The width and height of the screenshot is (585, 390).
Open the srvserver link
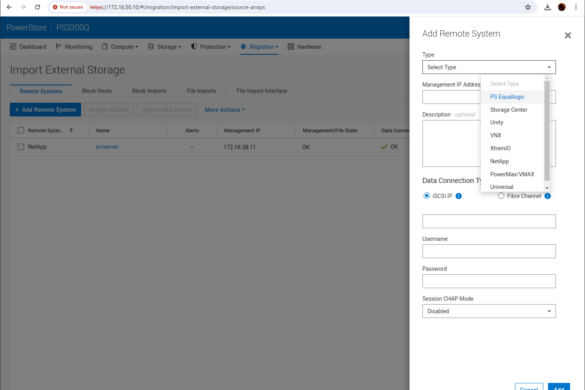pos(107,147)
